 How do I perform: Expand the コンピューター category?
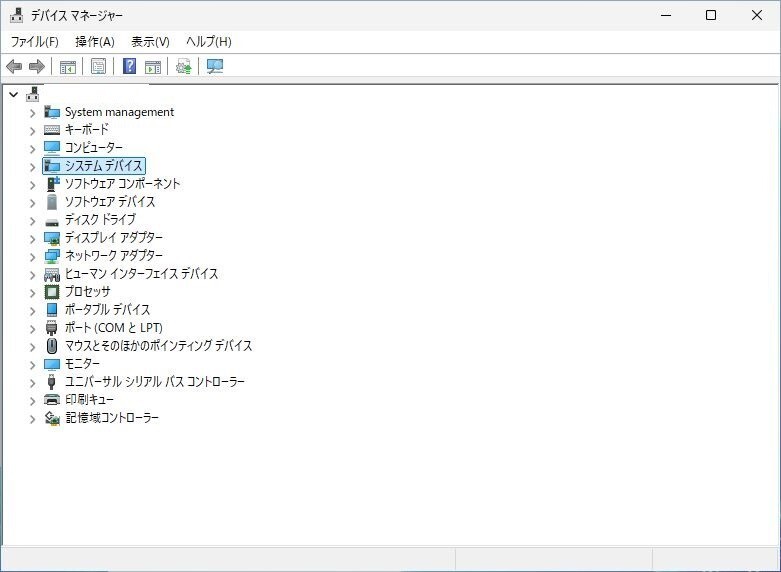click(x=32, y=148)
